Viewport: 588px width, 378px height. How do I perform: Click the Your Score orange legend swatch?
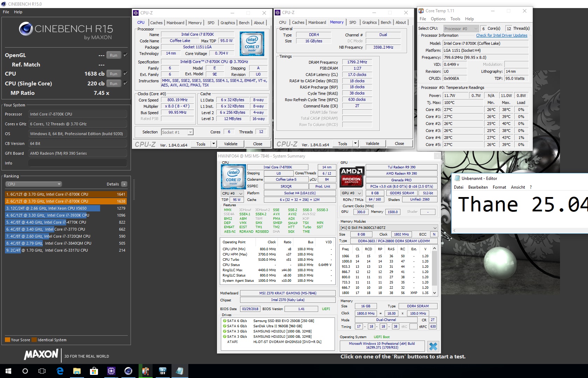pos(7,339)
